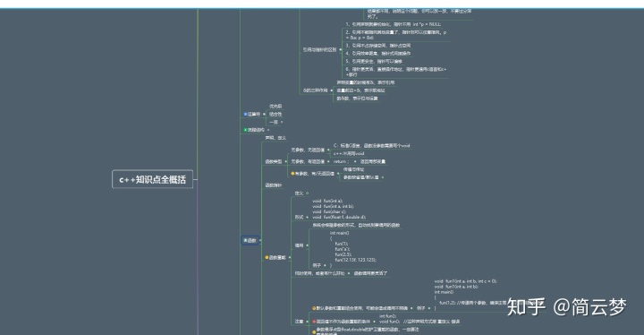Select the 无参数,有返回值 node
644x335 pixels.
(x=308, y=162)
